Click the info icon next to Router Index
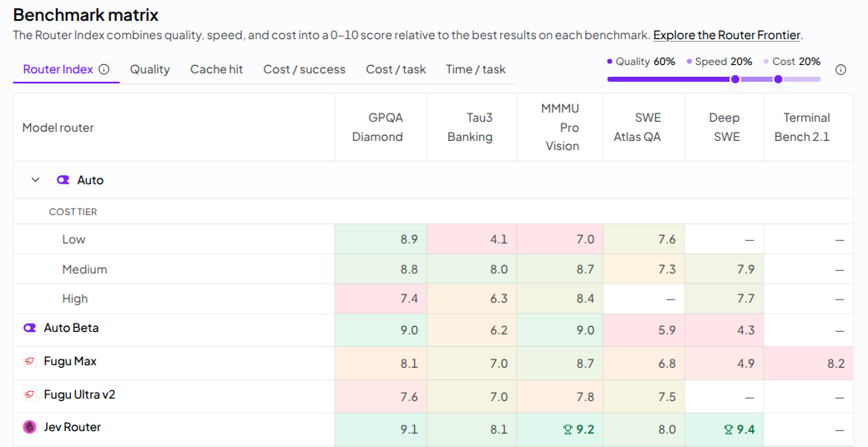 (x=104, y=69)
